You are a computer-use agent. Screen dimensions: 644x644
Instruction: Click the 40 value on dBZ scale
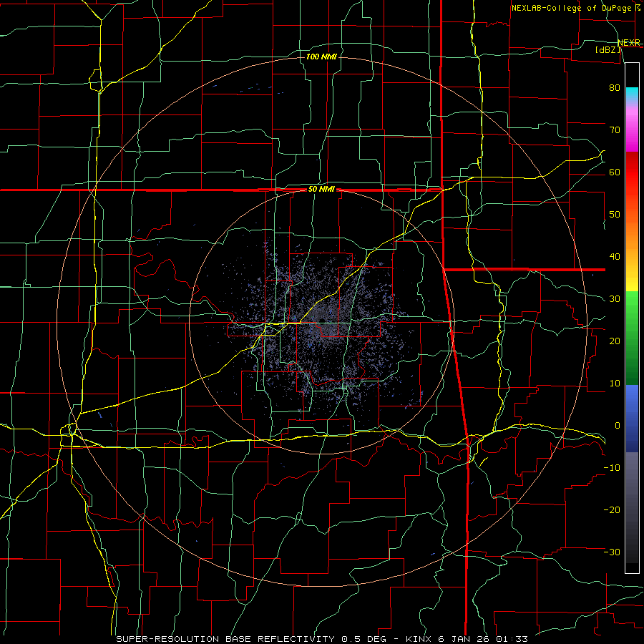coord(615,257)
